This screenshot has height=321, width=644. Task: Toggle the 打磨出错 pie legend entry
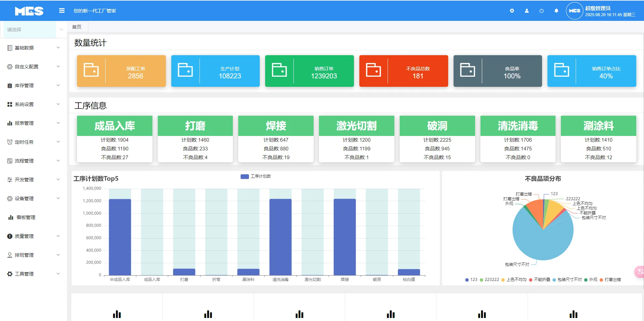click(x=610, y=280)
